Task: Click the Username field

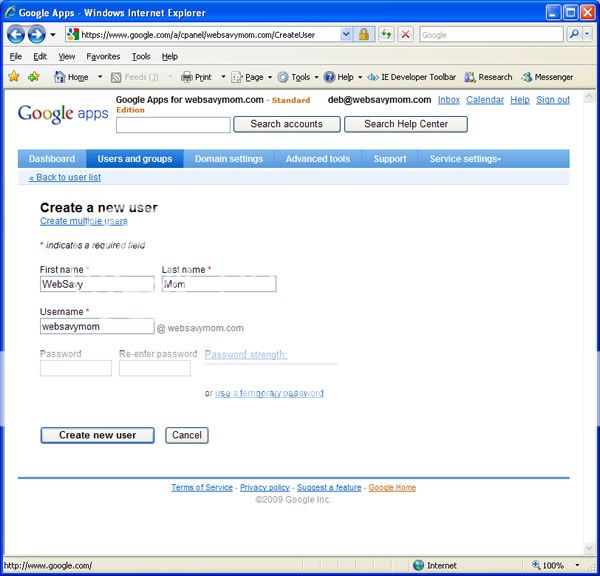Action: pyautogui.click(x=97, y=326)
